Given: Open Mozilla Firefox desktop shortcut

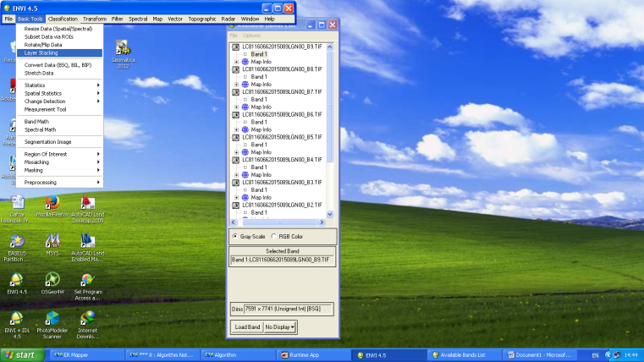Looking at the screenshot, I should pyautogui.click(x=52, y=206).
